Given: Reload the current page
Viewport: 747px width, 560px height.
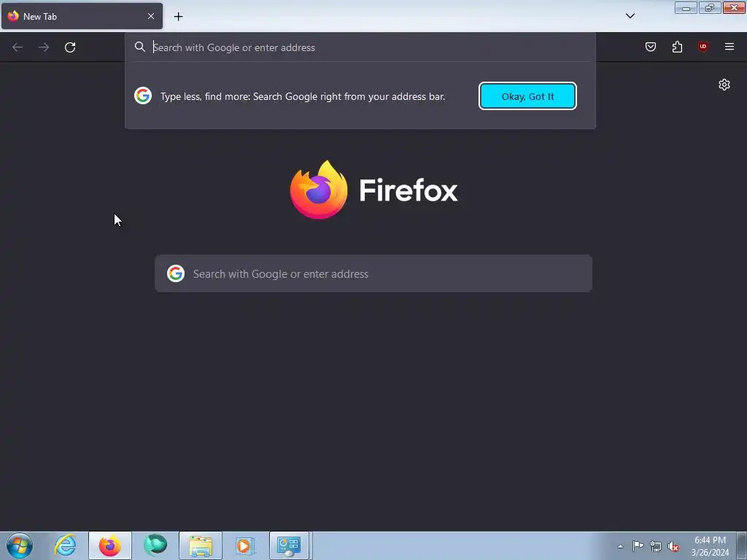Looking at the screenshot, I should tap(70, 47).
